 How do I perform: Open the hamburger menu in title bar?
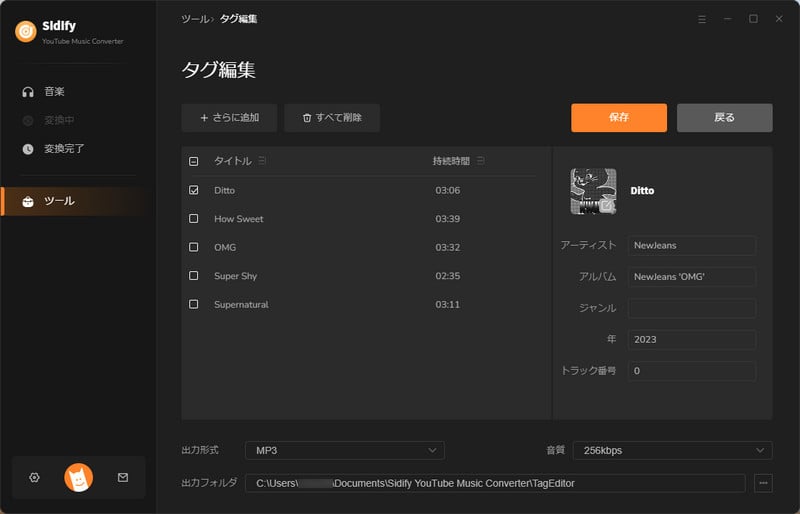[702, 19]
